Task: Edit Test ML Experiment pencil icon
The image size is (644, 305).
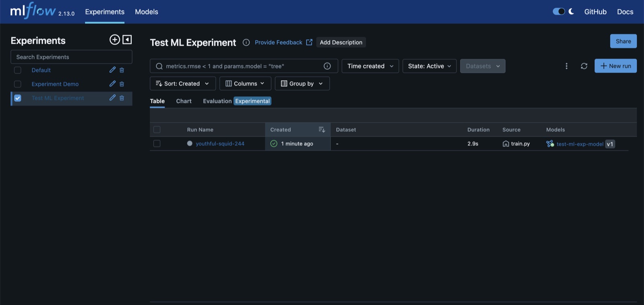Action: pyautogui.click(x=112, y=98)
